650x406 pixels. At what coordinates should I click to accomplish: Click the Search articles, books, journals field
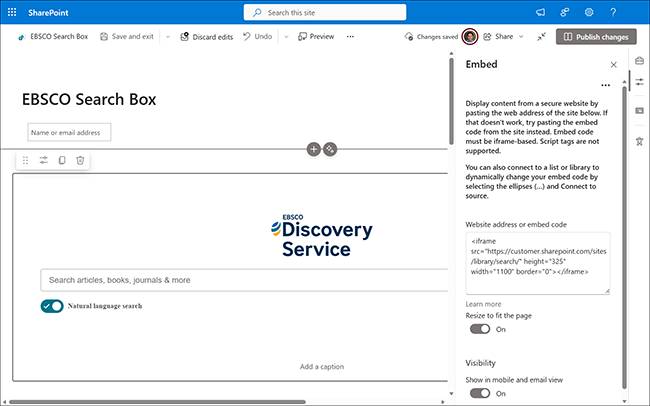point(244,280)
